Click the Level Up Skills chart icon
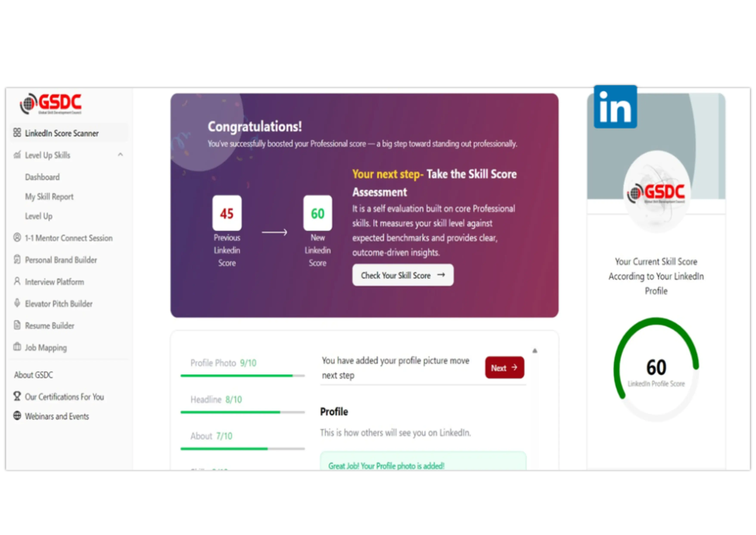The width and height of the screenshot is (756, 535). click(17, 154)
